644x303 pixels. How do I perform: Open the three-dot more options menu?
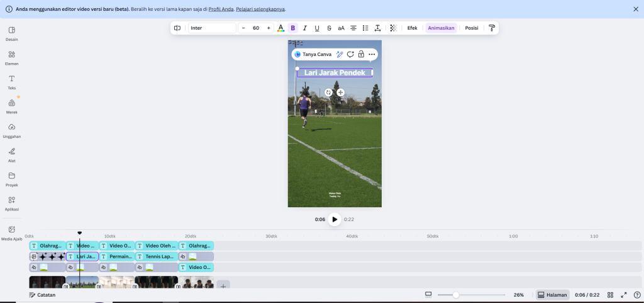pyautogui.click(x=372, y=54)
